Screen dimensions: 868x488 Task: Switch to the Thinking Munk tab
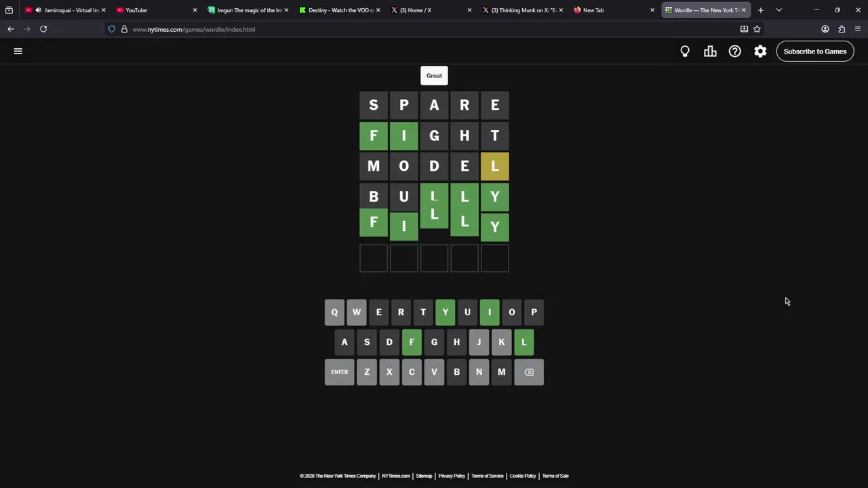coord(521,10)
